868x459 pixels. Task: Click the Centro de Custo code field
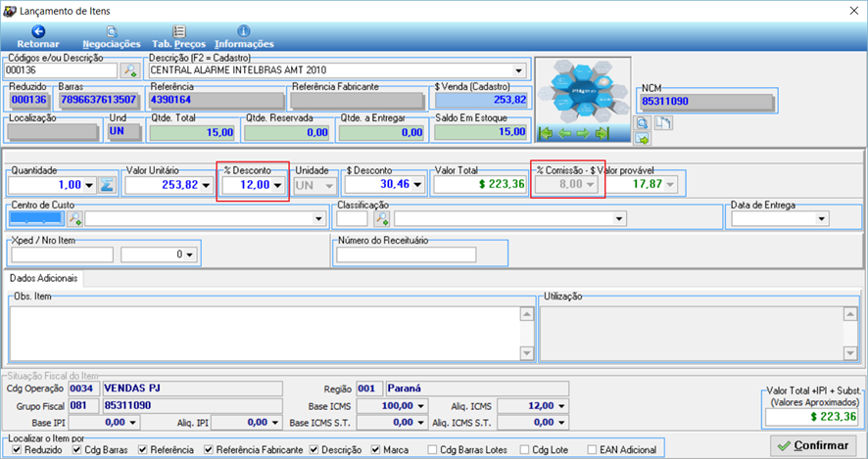tap(37, 219)
